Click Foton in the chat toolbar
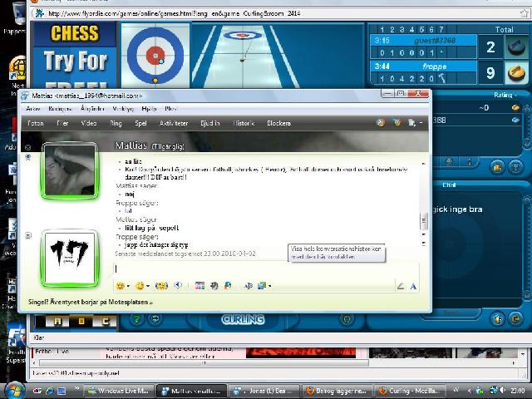This screenshot has height=399, width=532. click(35, 123)
